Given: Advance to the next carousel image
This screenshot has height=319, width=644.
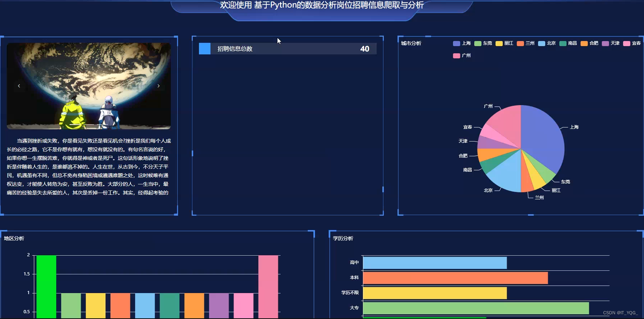Looking at the screenshot, I should [x=158, y=86].
